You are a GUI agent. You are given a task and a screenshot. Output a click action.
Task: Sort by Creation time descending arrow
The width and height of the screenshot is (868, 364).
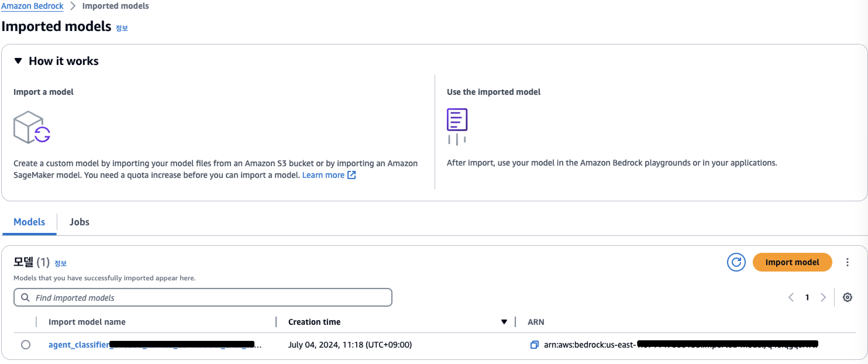[x=504, y=322]
